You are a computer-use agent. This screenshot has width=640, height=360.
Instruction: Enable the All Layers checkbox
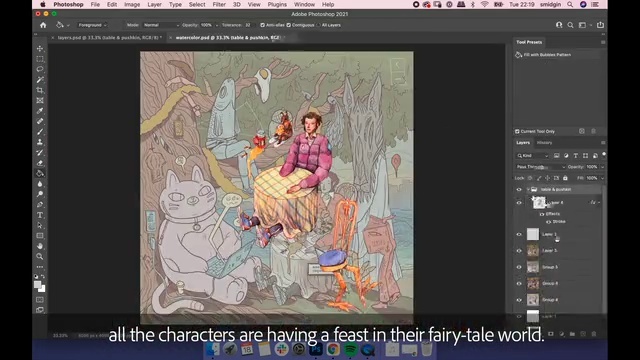[318, 25]
